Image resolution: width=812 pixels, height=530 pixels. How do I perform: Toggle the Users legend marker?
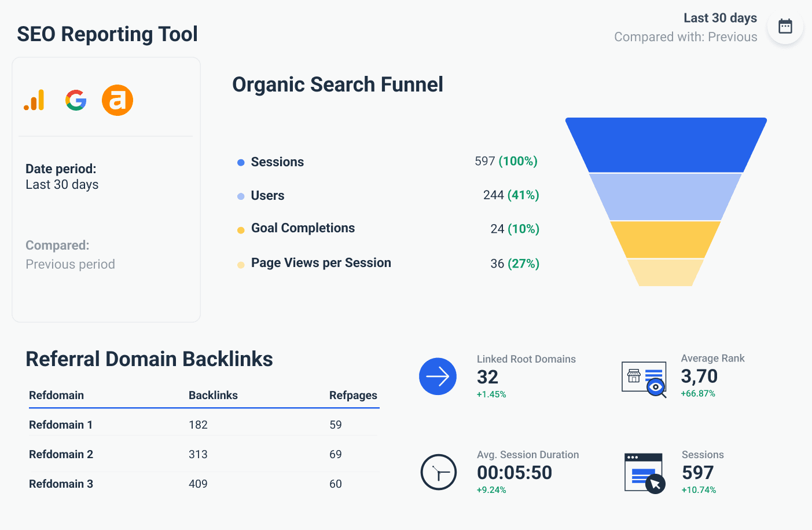click(240, 195)
